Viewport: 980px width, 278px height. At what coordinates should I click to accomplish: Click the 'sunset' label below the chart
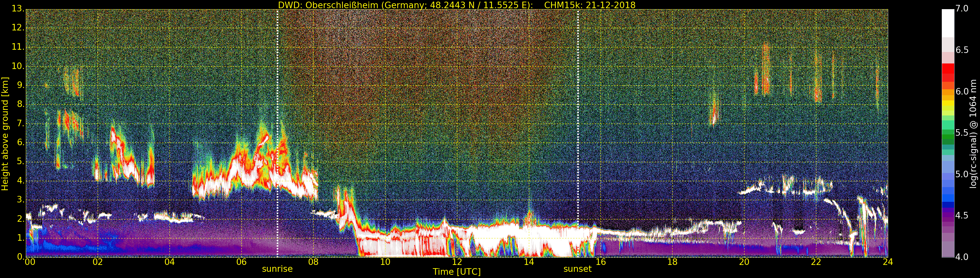tap(578, 269)
